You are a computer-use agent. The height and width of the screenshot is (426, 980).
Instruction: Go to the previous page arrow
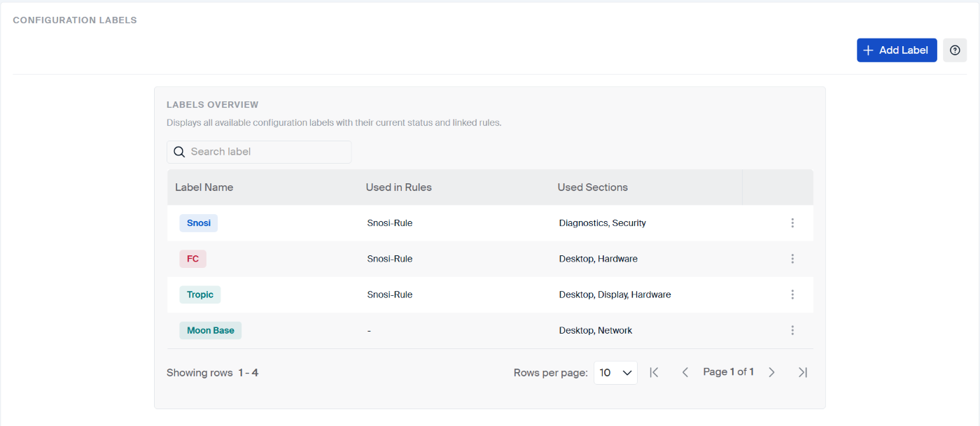(x=685, y=372)
